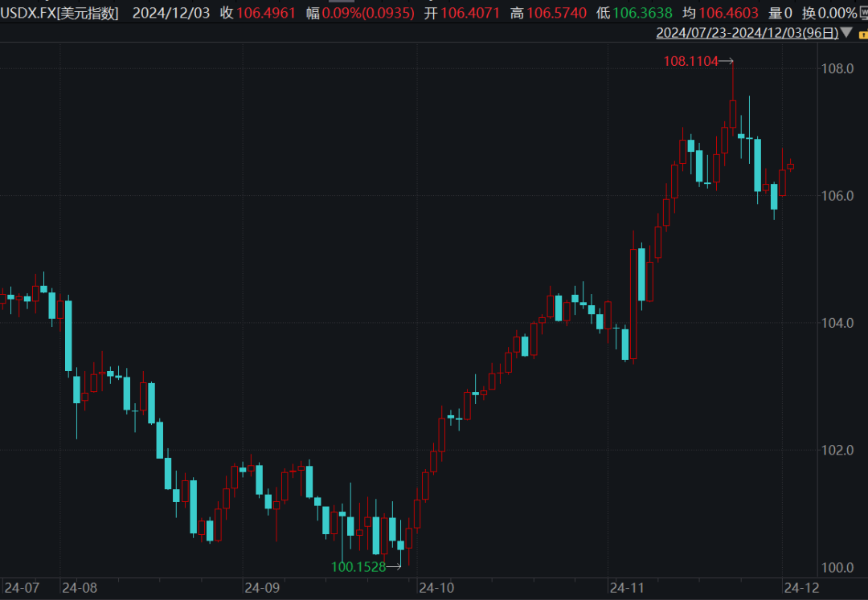The height and width of the screenshot is (600, 868).
Task: Click the average value 106.4603
Action: 728,13
